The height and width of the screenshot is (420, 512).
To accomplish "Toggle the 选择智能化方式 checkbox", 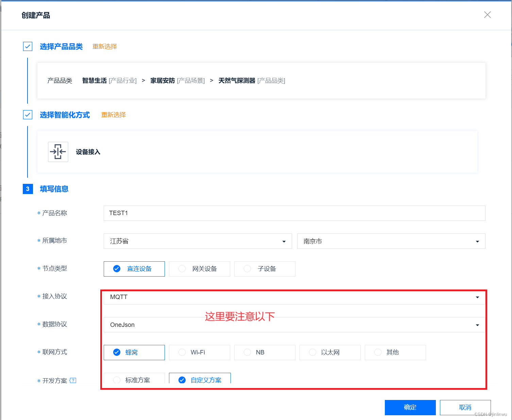I will pos(28,115).
